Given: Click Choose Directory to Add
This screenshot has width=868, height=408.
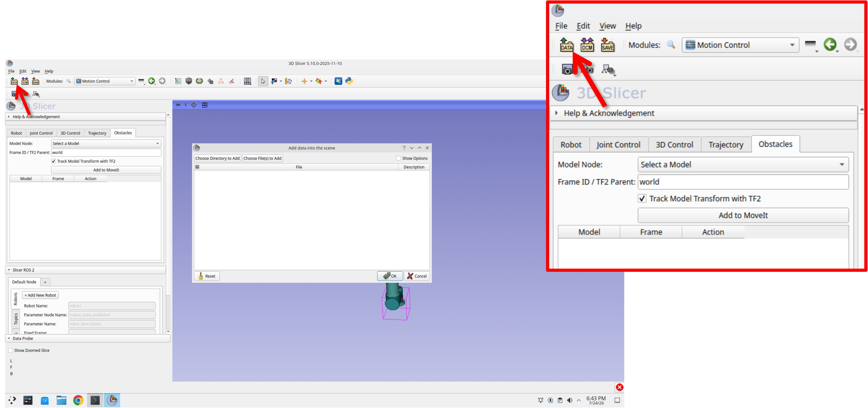Looking at the screenshot, I should [217, 158].
